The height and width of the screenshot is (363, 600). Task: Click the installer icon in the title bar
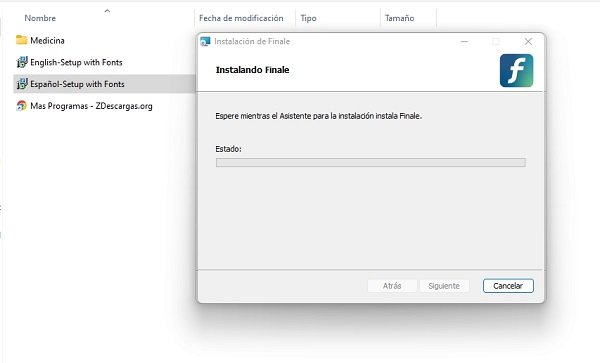(205, 41)
